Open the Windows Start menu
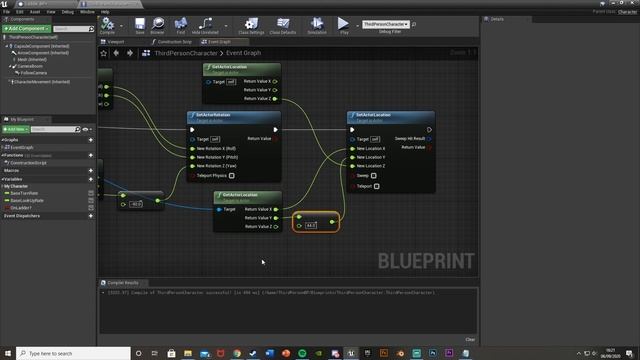 click(8, 353)
